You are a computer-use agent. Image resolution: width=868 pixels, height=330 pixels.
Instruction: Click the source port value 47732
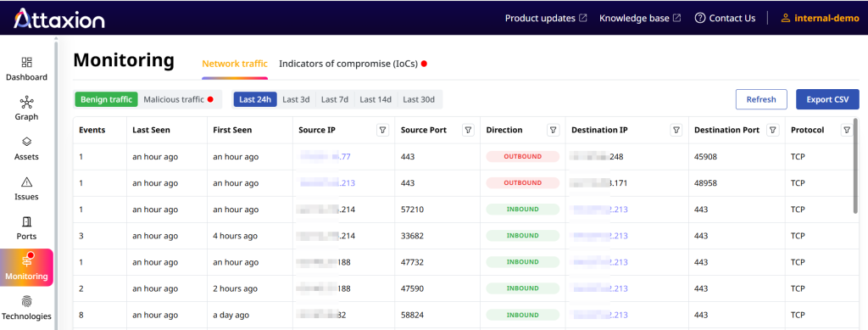tap(412, 262)
